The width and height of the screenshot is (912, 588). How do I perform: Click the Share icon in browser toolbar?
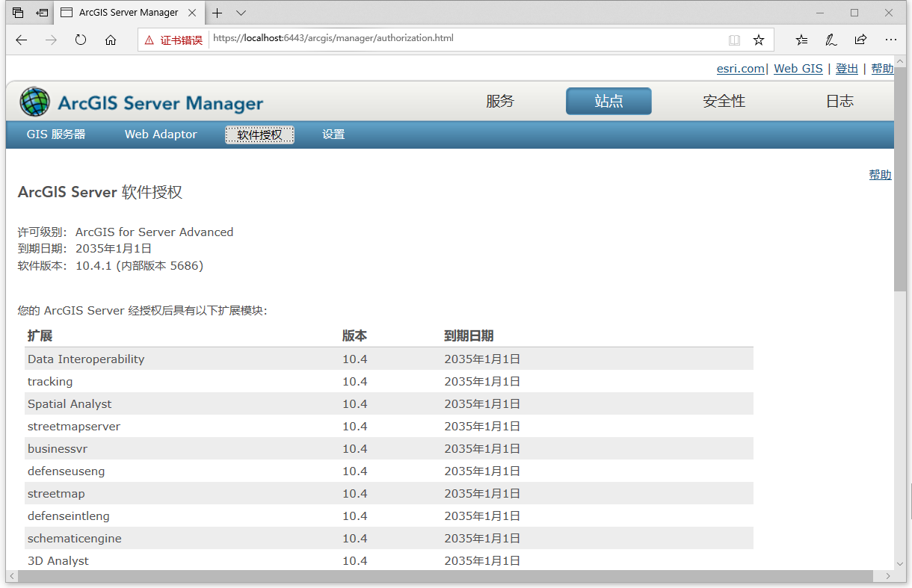tap(861, 40)
